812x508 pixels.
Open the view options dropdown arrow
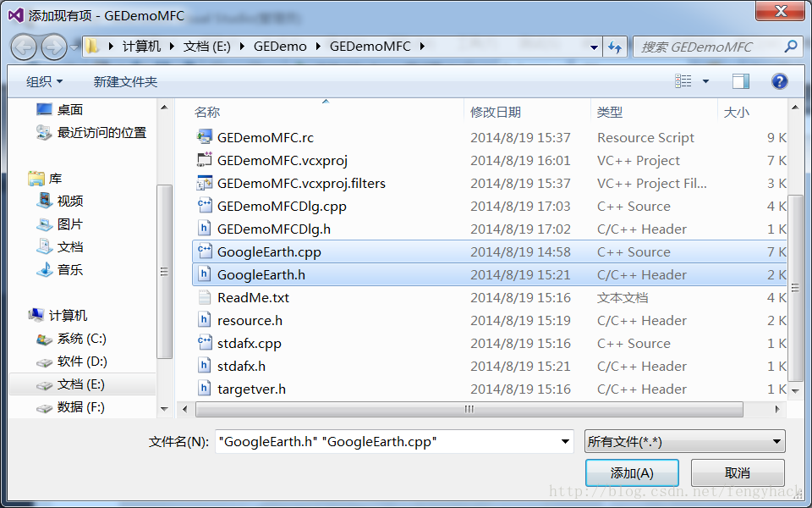[x=705, y=81]
